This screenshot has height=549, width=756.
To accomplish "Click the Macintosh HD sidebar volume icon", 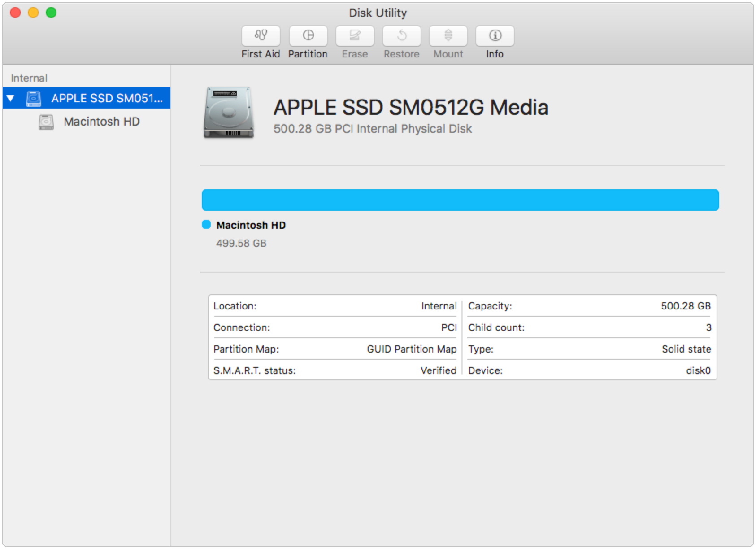I will [46, 122].
